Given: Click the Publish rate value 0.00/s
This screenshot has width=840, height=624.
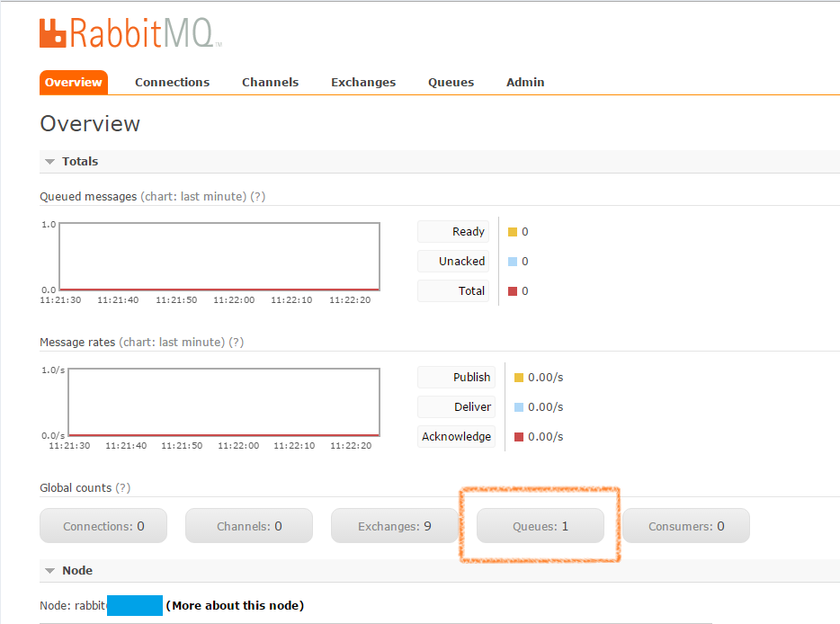Looking at the screenshot, I should tap(545, 378).
